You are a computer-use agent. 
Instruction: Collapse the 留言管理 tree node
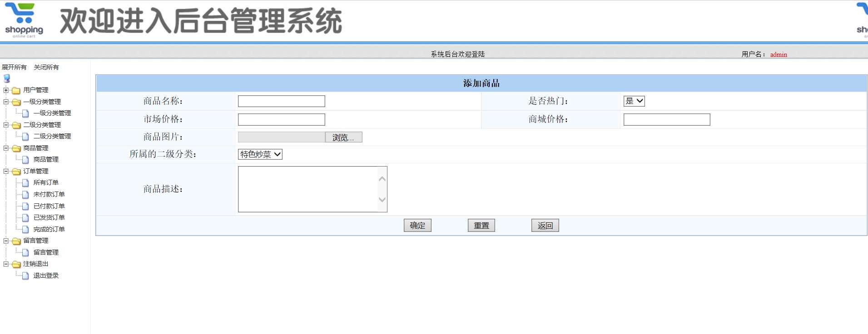[x=6, y=241]
